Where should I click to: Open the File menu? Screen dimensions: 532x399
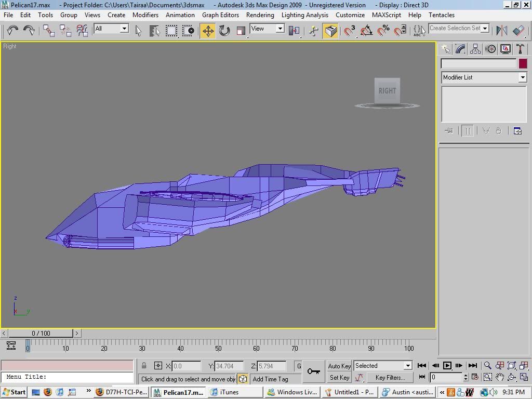click(8, 15)
